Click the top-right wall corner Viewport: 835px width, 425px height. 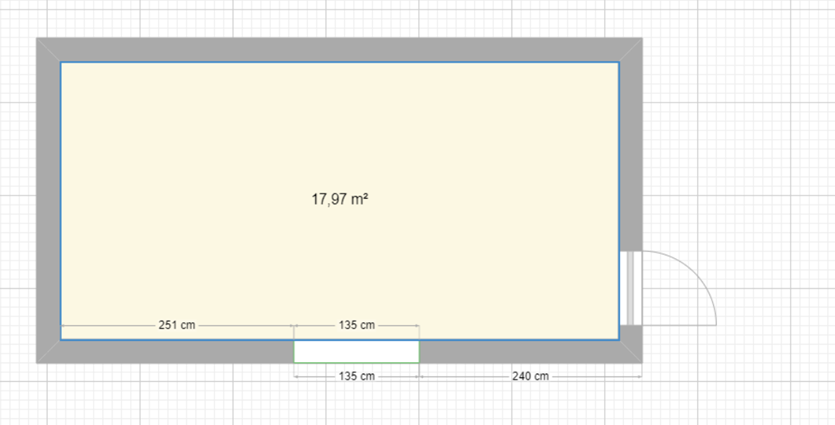[x=630, y=50]
